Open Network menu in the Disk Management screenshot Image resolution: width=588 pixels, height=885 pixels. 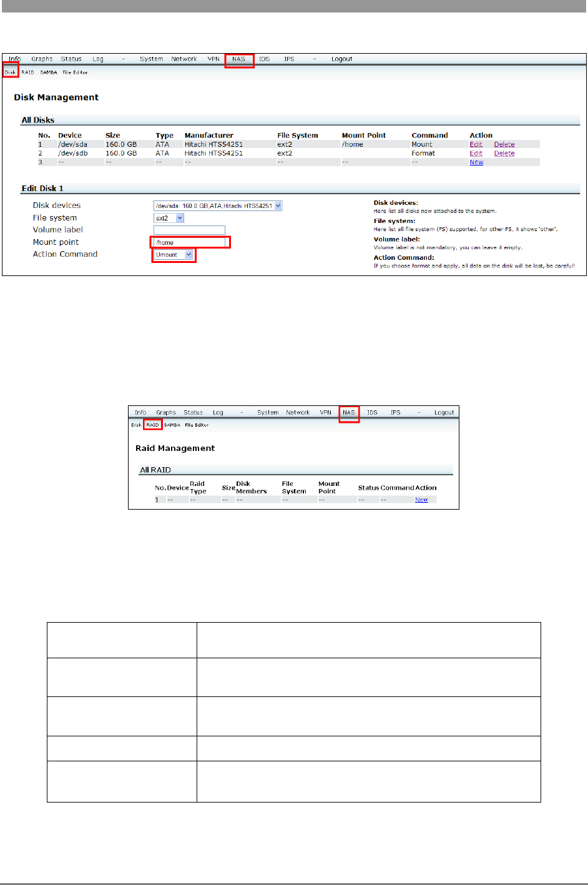(184, 59)
